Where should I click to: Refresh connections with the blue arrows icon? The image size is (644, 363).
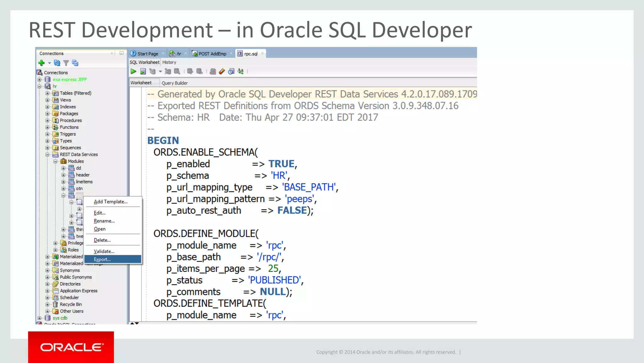pyautogui.click(x=57, y=63)
